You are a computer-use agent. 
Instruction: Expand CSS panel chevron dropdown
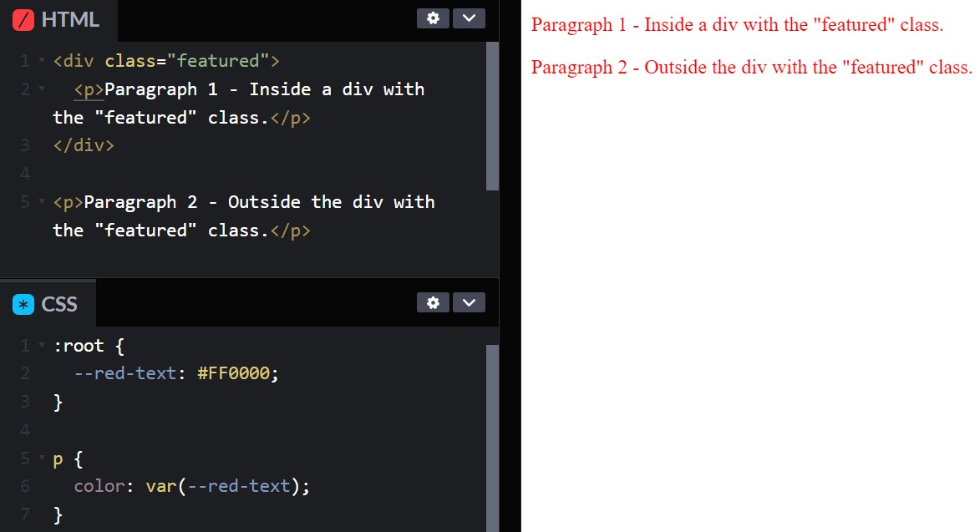click(x=469, y=303)
